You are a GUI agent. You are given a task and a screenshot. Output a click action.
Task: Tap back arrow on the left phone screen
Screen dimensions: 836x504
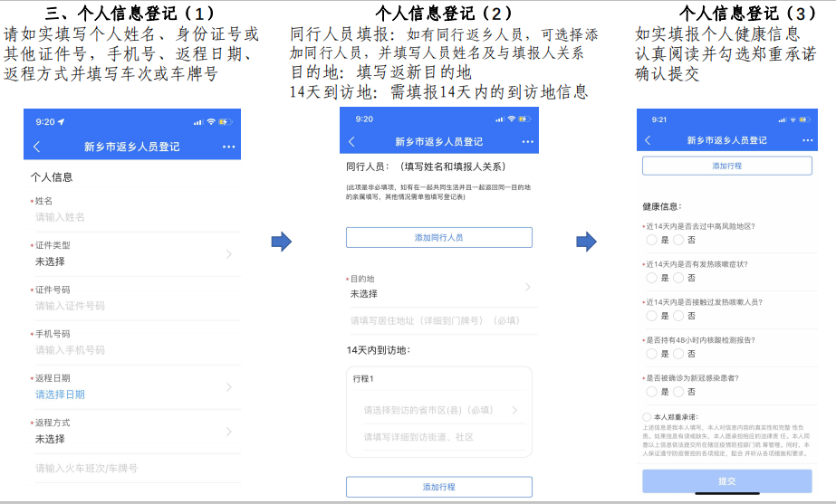[37, 147]
